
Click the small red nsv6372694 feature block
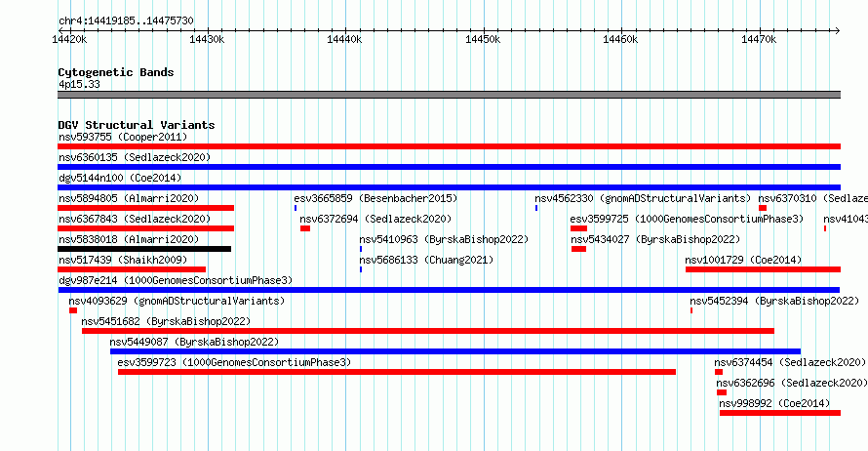pos(305,228)
